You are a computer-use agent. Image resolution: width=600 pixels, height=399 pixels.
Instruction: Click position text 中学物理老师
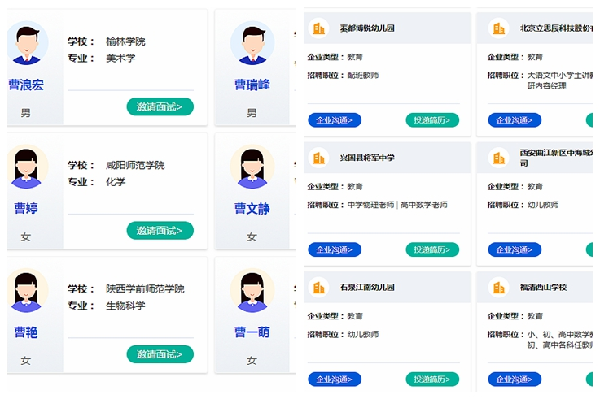tap(370, 205)
